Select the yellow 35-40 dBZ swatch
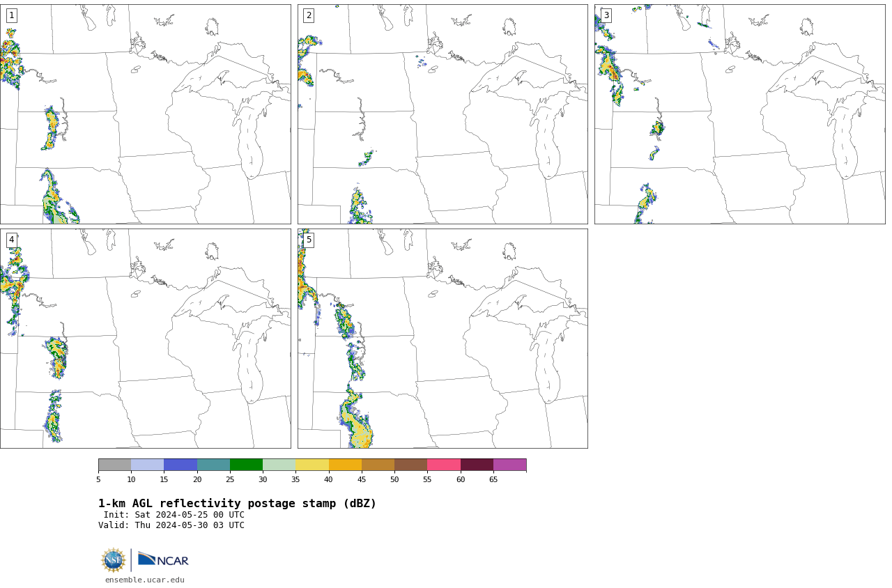Viewport: 892px width, 588px height. [312, 465]
